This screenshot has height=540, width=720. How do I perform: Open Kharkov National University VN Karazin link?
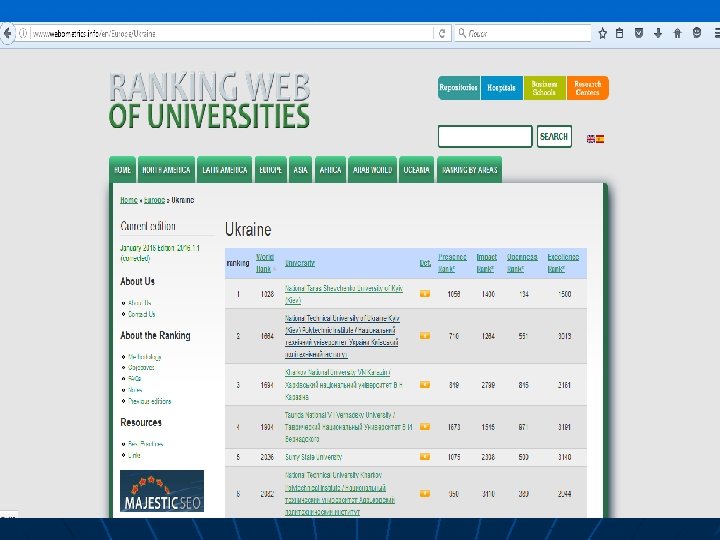click(343, 385)
